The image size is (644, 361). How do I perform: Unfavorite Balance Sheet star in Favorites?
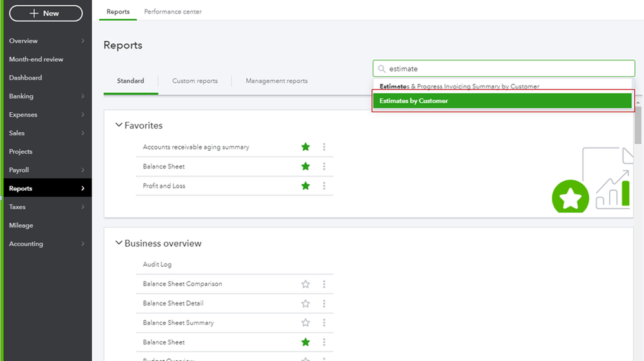point(305,166)
